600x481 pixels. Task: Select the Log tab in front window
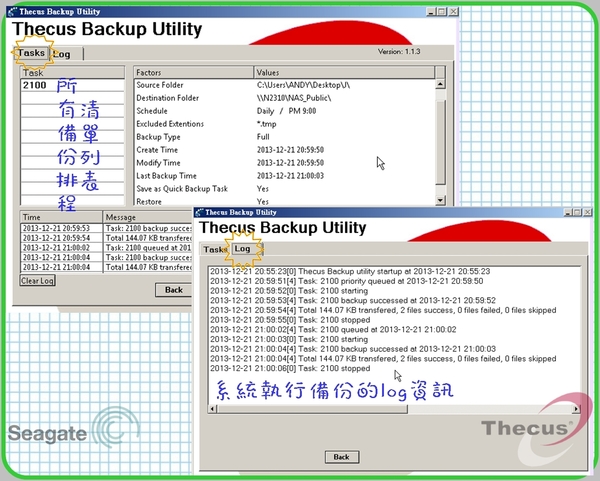pos(245,249)
